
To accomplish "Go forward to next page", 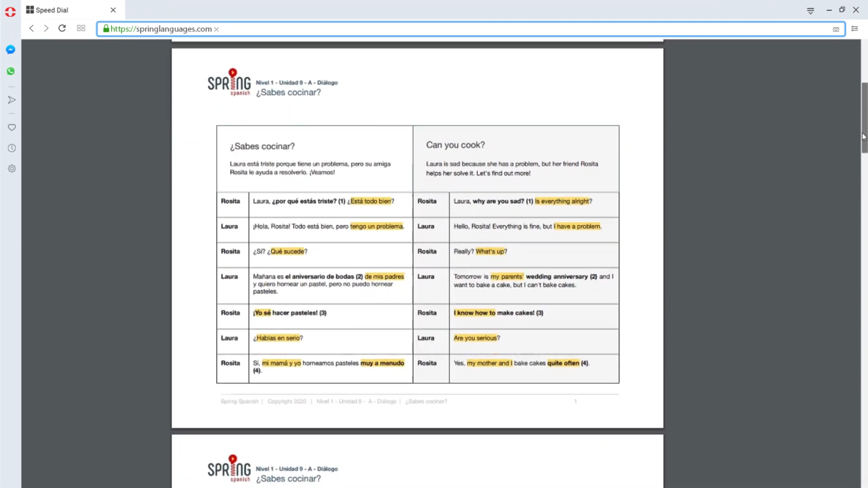I will [46, 28].
